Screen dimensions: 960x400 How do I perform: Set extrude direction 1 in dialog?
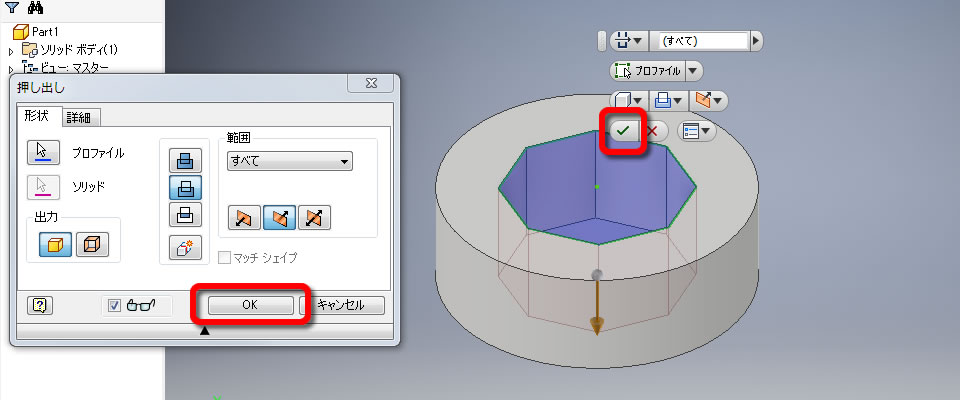(244, 217)
